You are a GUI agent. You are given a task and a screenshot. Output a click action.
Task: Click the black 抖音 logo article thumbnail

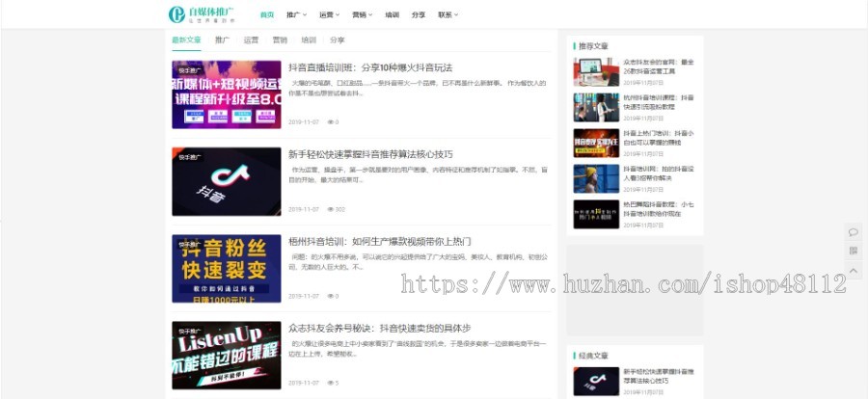click(x=227, y=181)
